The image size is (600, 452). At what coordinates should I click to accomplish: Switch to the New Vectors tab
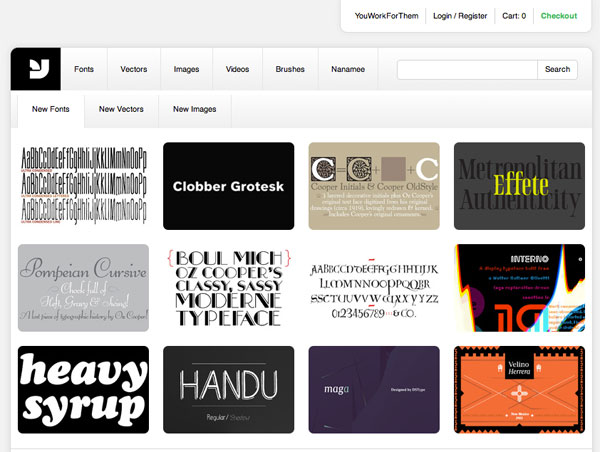coord(121,109)
